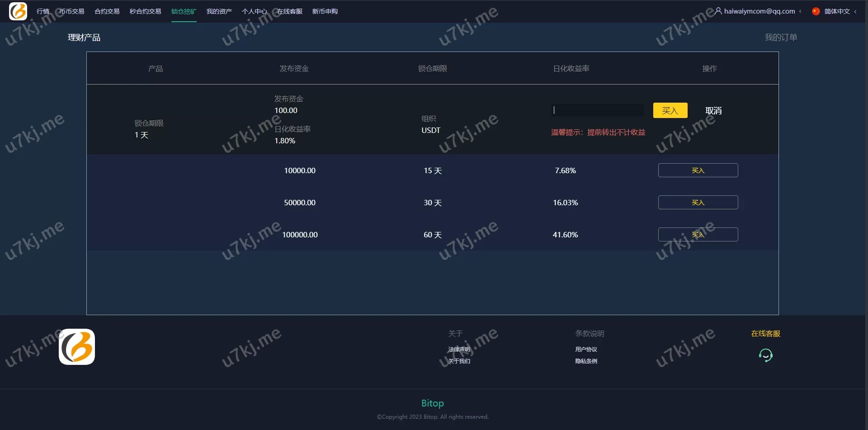Click the user account profile icon
This screenshot has height=430, width=868.
click(x=718, y=11)
